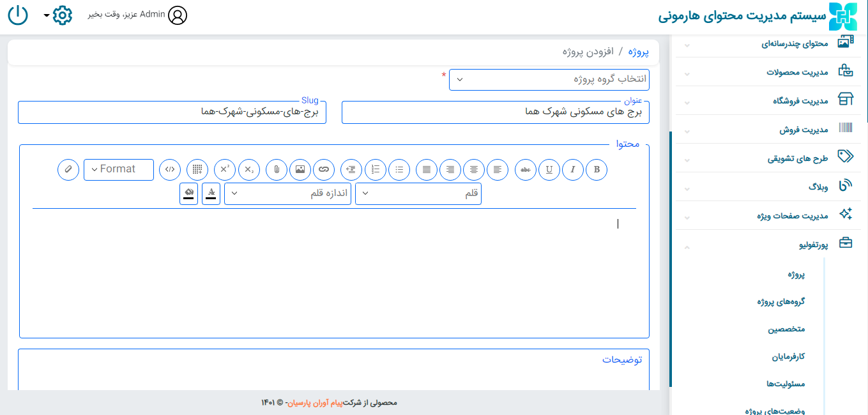Apply italic formatting in the editor
Image resolution: width=868 pixels, height=415 pixels.
point(573,169)
